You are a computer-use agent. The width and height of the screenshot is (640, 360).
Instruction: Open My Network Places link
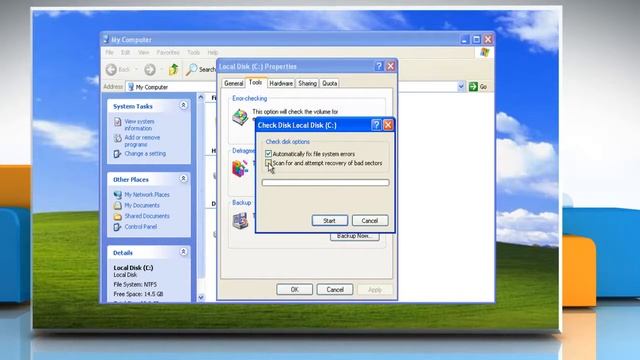[147, 195]
